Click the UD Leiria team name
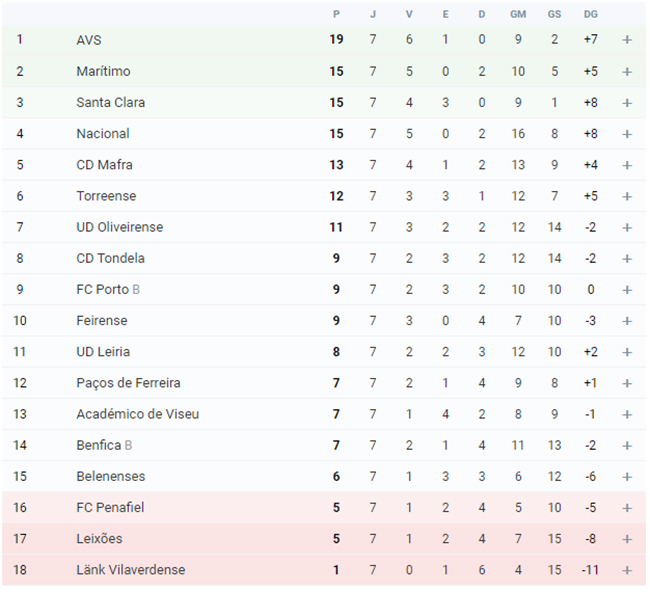 coord(103,352)
